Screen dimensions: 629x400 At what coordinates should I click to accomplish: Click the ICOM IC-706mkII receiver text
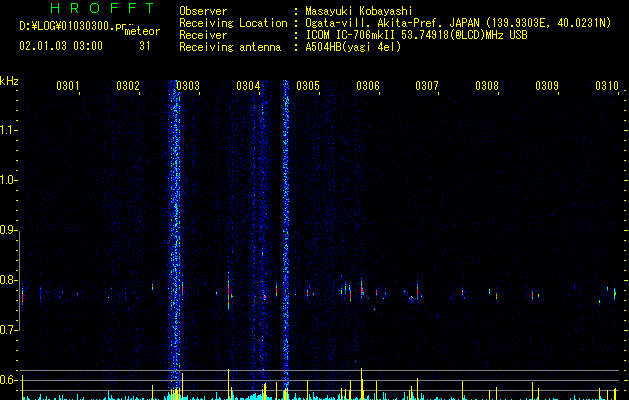[x=416, y=35]
